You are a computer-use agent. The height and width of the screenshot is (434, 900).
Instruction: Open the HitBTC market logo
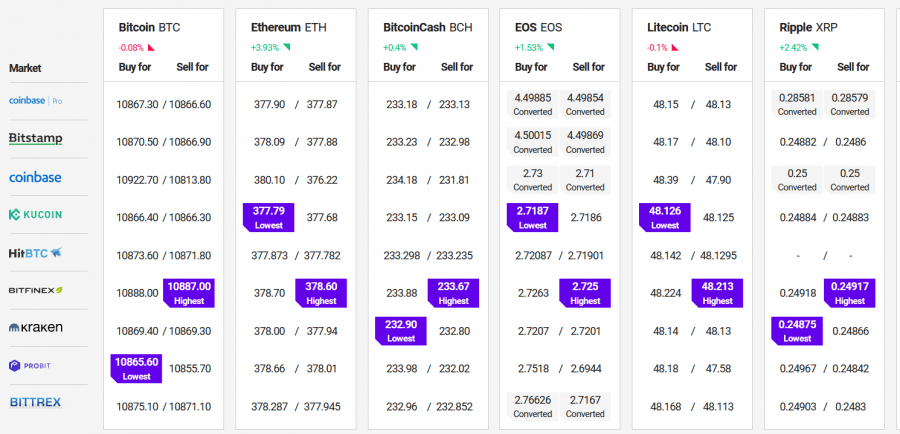(x=35, y=253)
